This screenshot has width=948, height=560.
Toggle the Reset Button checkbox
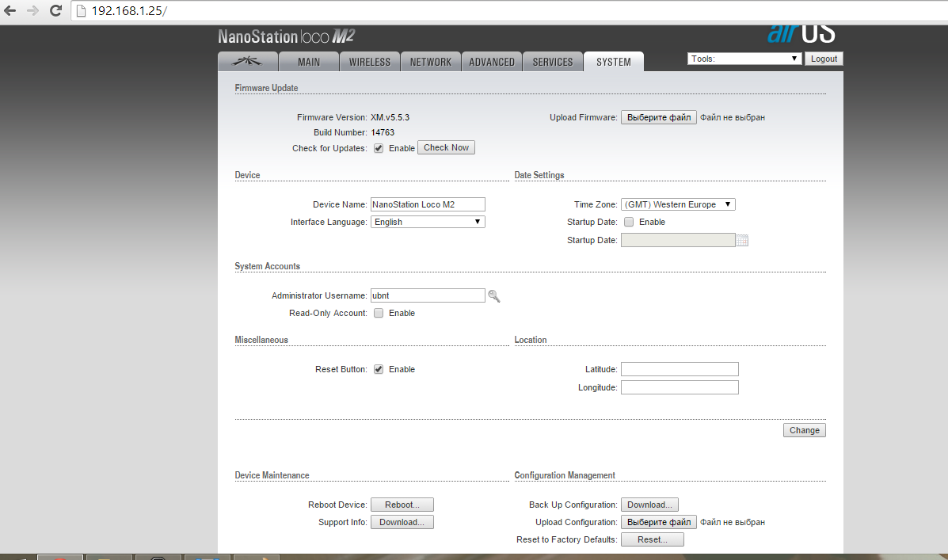379,369
